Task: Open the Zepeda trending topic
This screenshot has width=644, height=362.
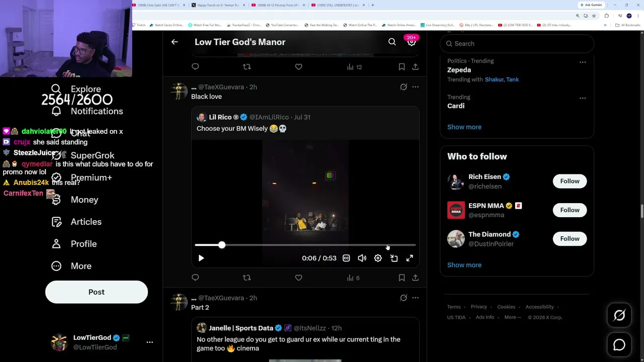Action: click(459, 70)
